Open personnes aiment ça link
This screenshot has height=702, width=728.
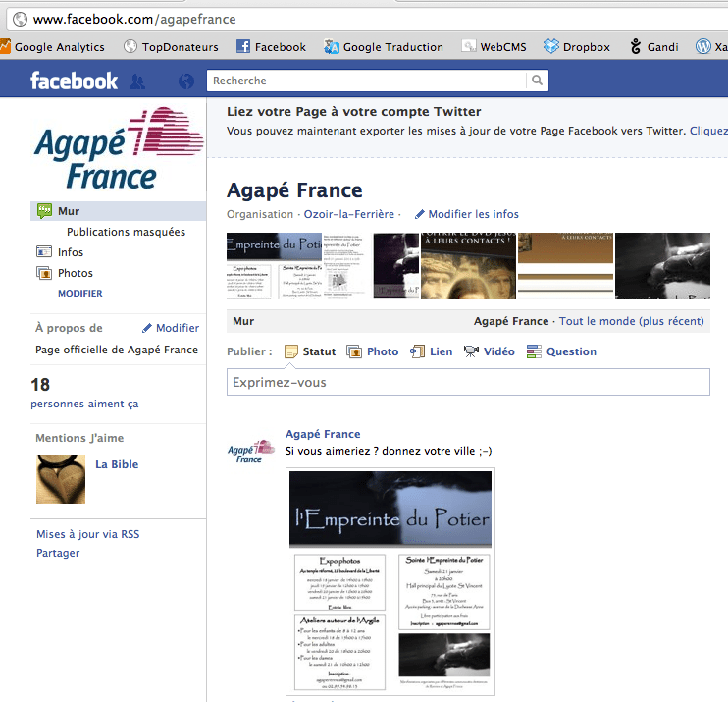84,404
